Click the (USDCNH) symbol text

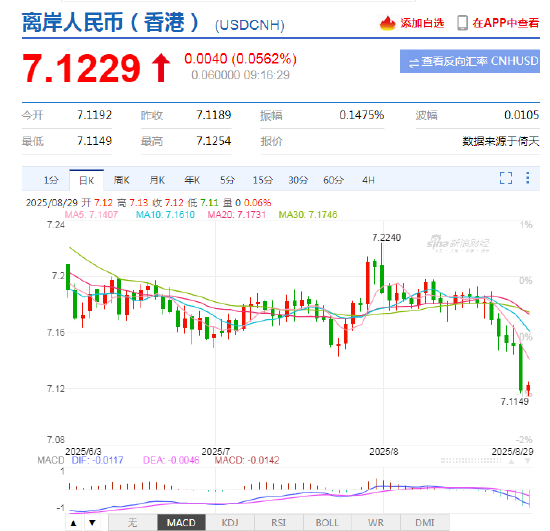coord(250,25)
